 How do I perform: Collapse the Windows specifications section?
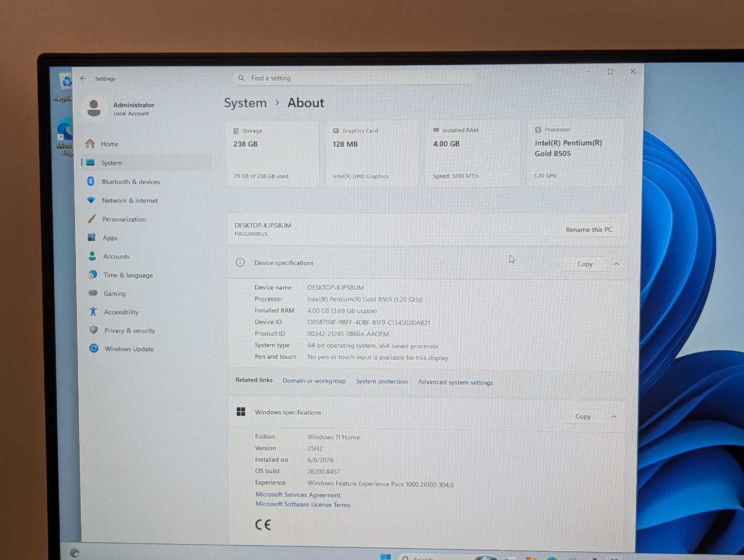click(614, 417)
